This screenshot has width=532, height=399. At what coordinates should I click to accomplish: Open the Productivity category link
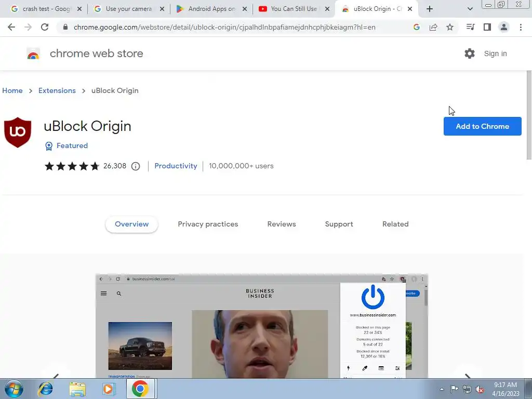click(x=176, y=166)
